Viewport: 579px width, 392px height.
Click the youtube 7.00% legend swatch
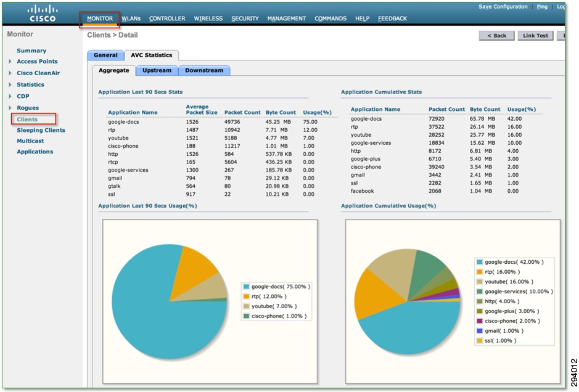click(x=246, y=306)
